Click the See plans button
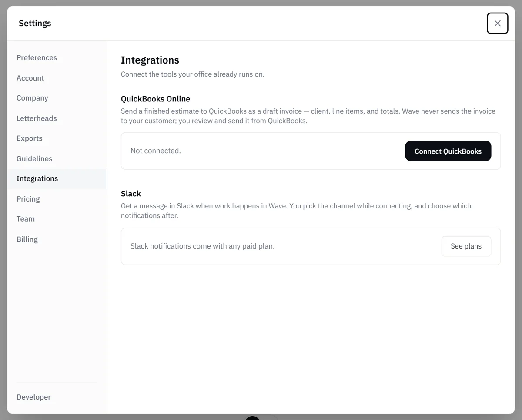 pos(466,246)
